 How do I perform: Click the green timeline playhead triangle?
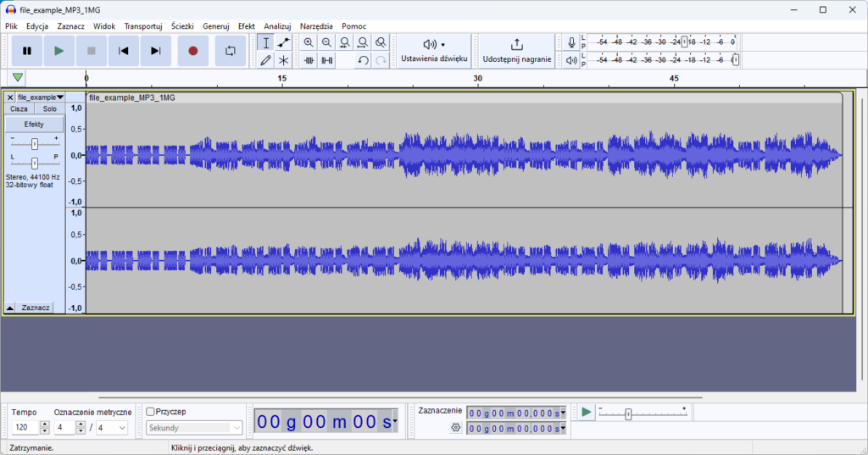18,77
